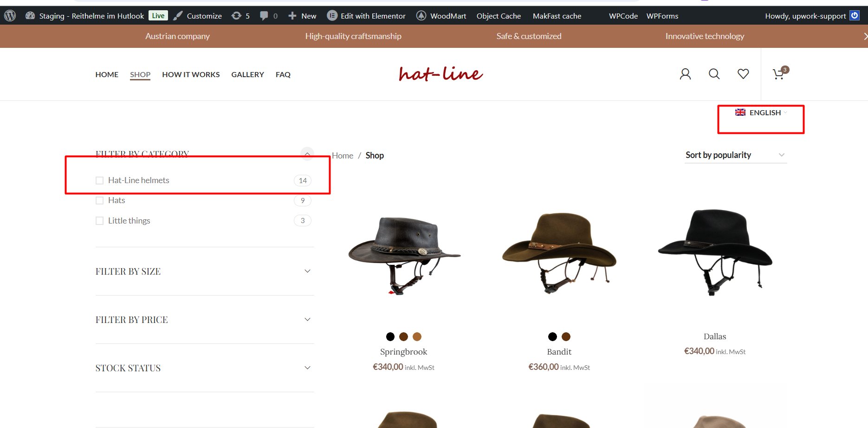Check the Hat-Line helmets category checkbox
The height and width of the screenshot is (428, 868).
coord(99,180)
